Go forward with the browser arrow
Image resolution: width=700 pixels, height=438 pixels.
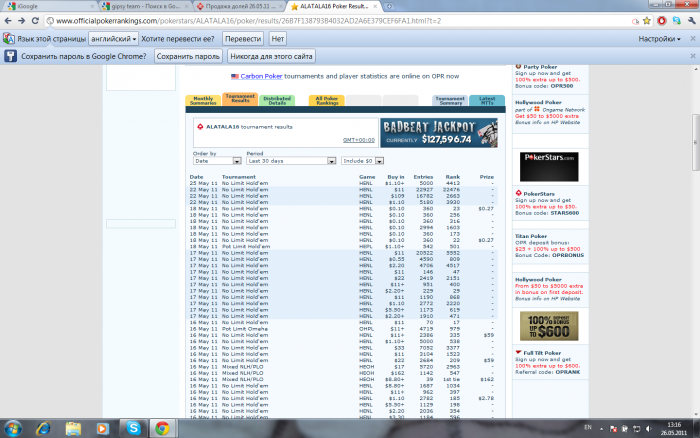21,21
